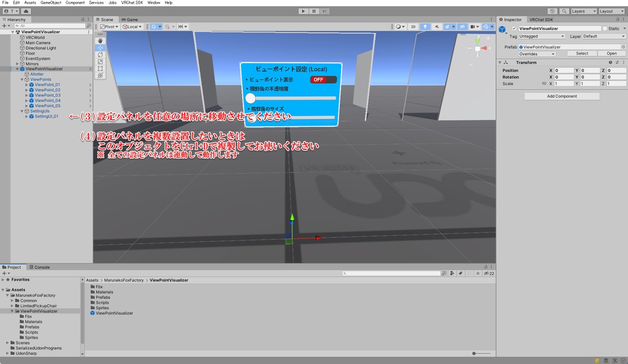The image size is (628, 364).
Task: Enable the Static checkbox
Action: [x=605, y=28]
